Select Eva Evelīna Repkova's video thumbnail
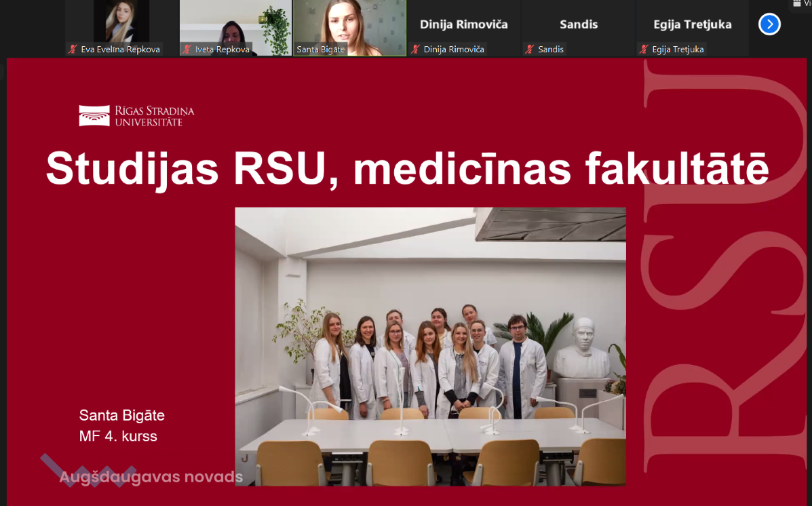 tap(121, 27)
